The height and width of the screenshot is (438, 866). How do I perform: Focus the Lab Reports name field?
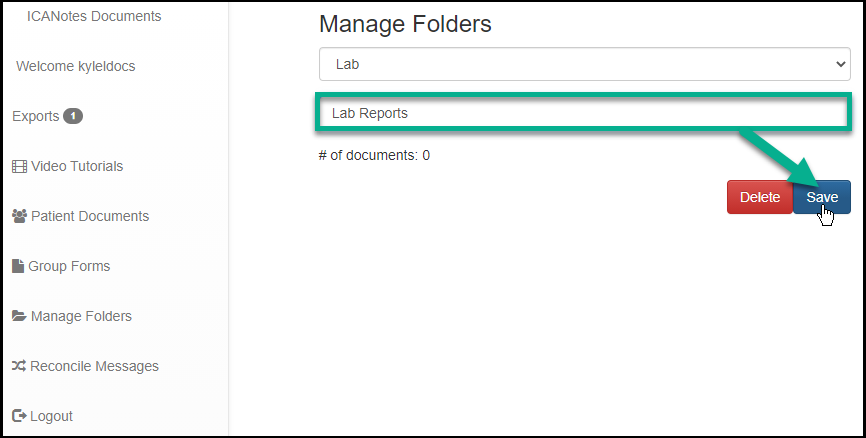(x=584, y=113)
